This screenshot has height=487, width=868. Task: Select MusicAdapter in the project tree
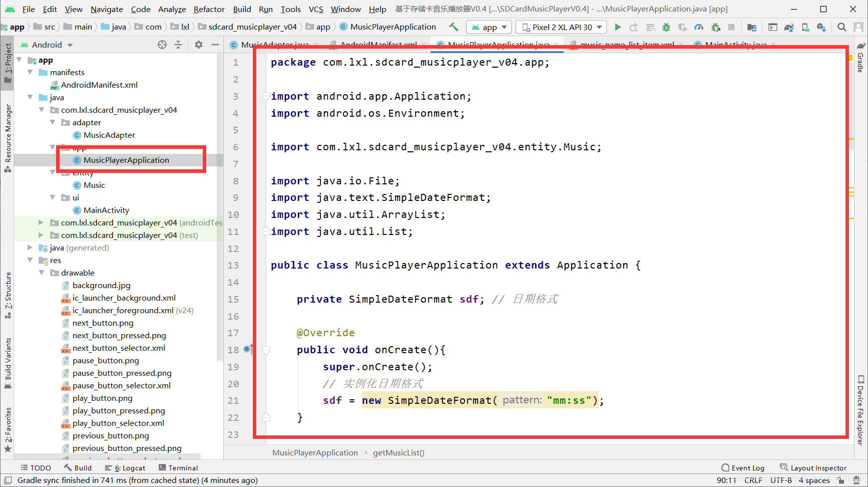point(109,135)
